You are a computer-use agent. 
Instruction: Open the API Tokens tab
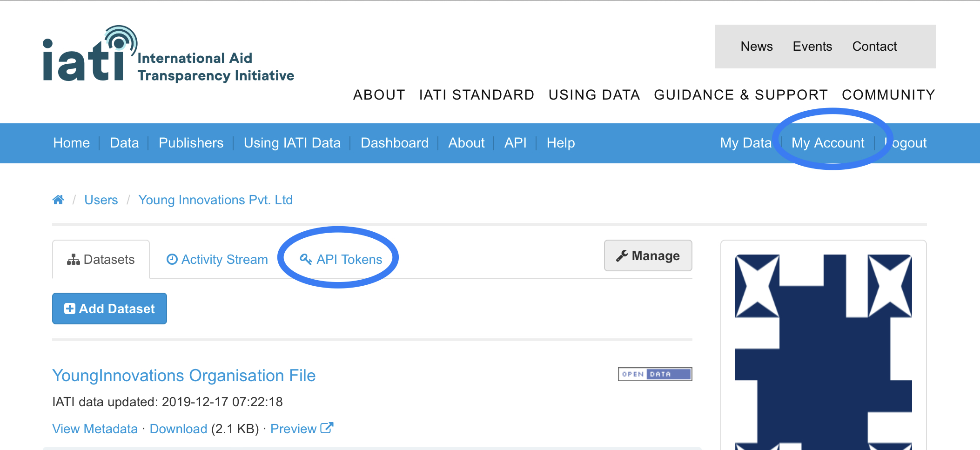coord(349,260)
